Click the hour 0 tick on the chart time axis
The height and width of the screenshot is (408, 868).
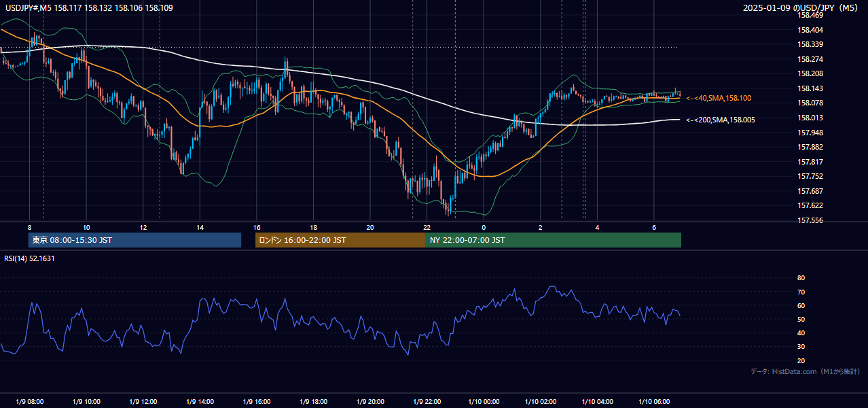pos(484,227)
